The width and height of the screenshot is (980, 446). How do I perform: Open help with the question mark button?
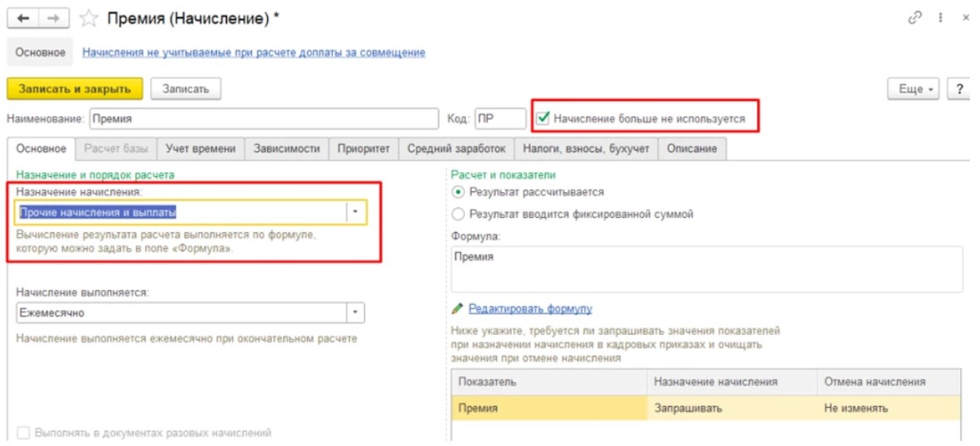pos(960,89)
